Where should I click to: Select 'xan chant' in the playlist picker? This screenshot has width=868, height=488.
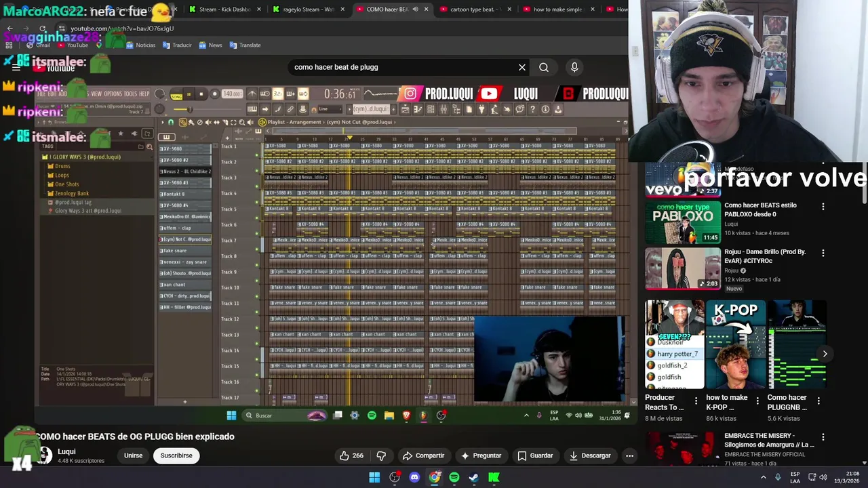pos(185,285)
